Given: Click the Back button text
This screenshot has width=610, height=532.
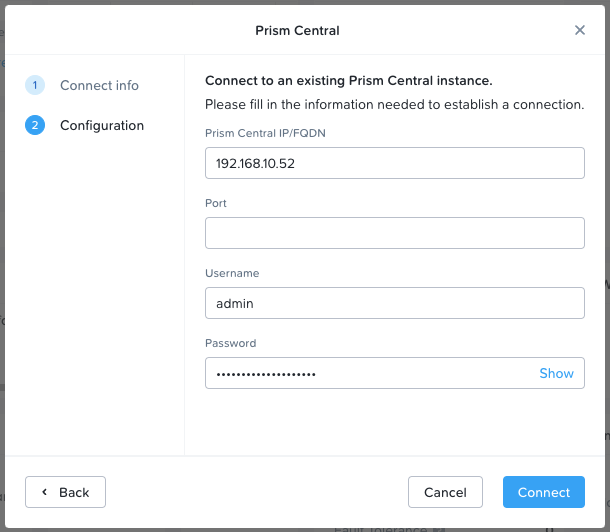Looking at the screenshot, I should coord(74,492).
